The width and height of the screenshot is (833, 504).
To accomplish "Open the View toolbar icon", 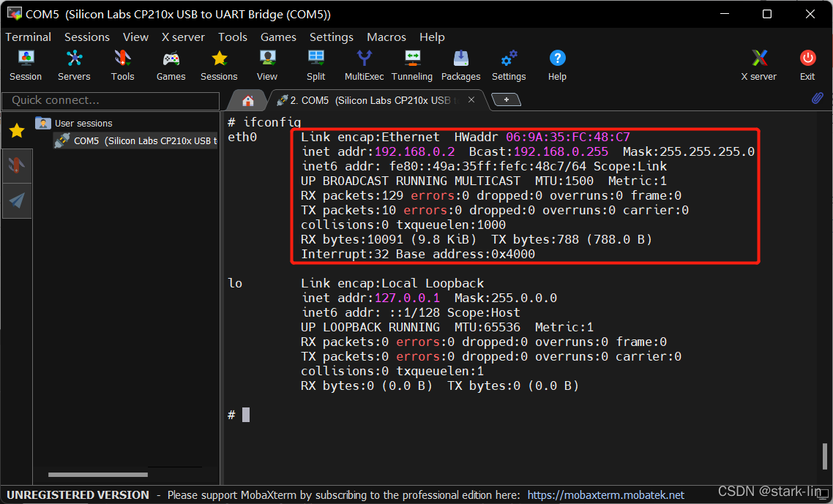I will tap(267, 65).
